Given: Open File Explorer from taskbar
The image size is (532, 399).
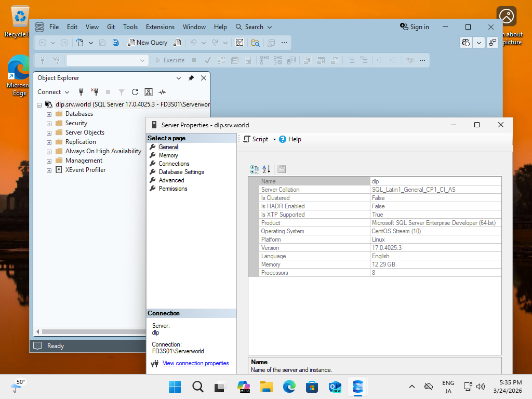Looking at the screenshot, I should click(267, 387).
